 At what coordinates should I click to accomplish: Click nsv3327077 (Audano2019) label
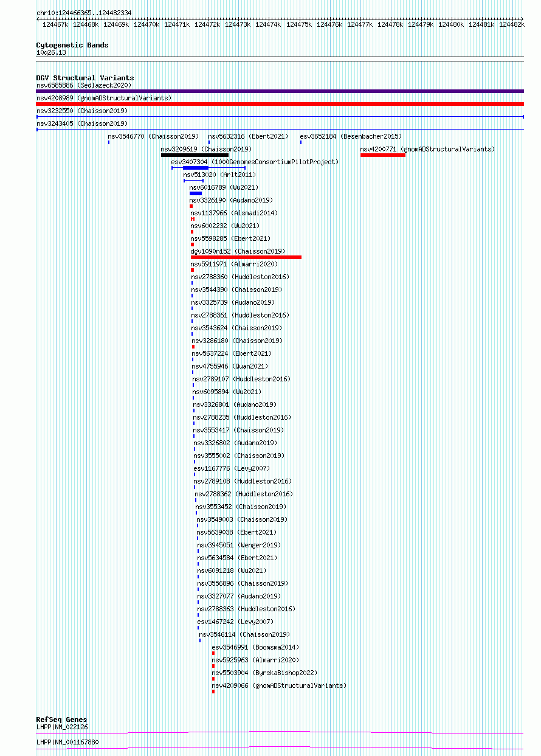(239, 597)
